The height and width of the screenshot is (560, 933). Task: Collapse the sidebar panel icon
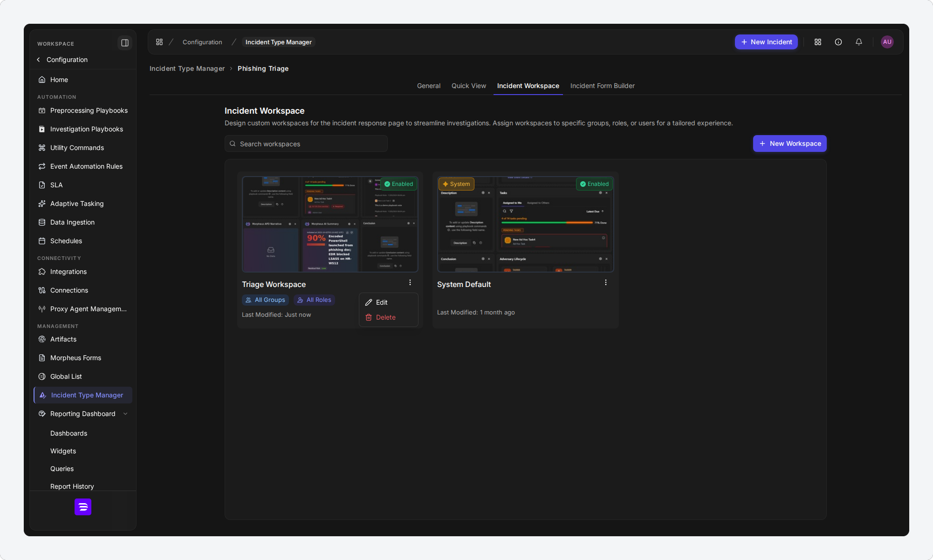tap(125, 43)
